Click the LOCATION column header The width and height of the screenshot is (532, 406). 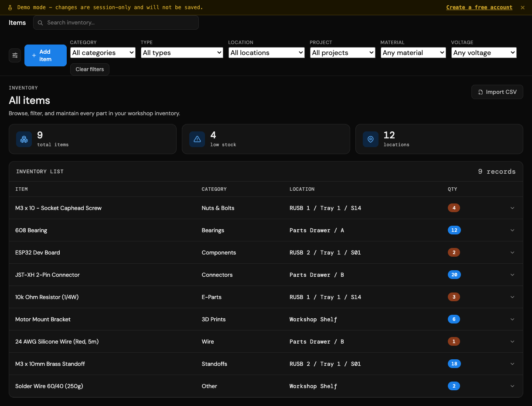click(302, 189)
